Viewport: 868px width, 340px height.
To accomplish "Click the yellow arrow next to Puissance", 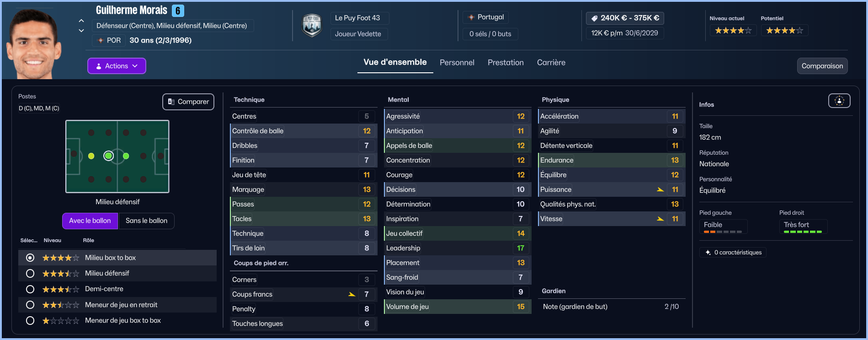I will [x=660, y=189].
